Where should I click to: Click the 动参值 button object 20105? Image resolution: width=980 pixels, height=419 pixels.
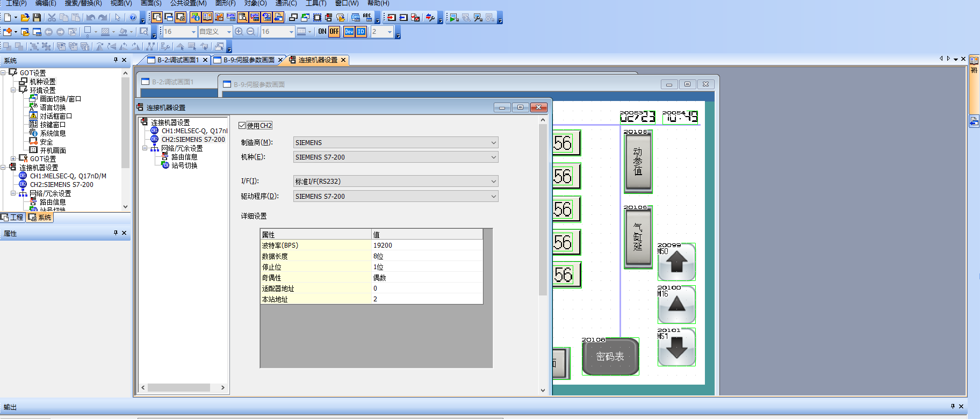[638, 162]
